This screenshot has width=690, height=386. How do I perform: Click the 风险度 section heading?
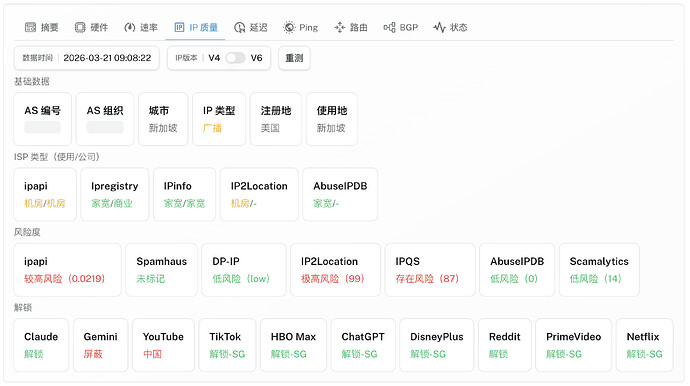[x=27, y=232]
